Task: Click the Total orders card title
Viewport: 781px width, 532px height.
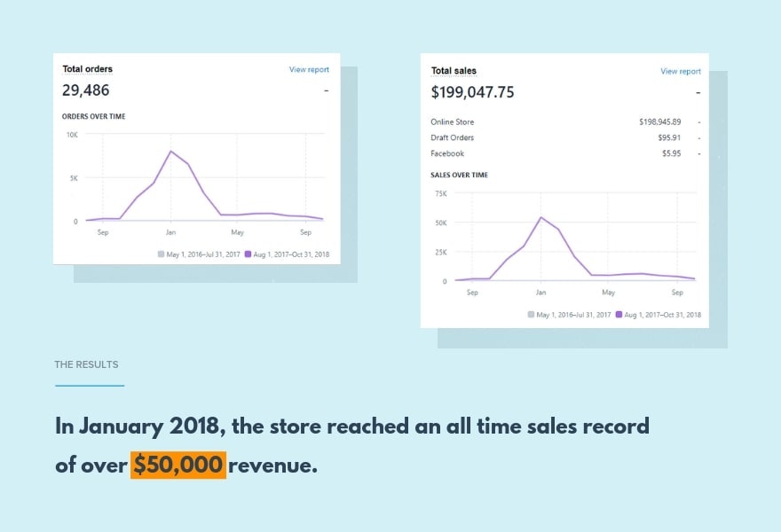Action: [87, 69]
